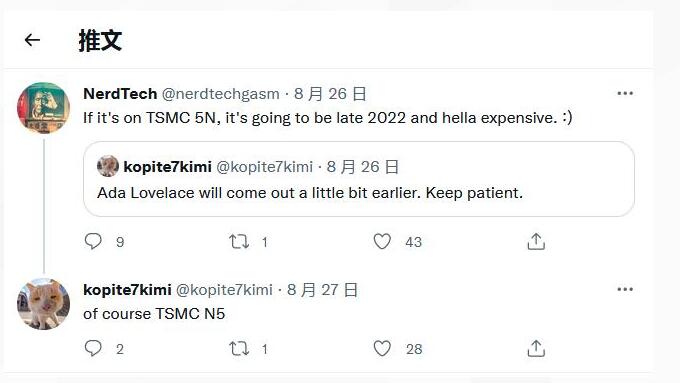Reply to kopite7kimi's TSMC N5 tweet
The image size is (680, 383).
[93, 348]
